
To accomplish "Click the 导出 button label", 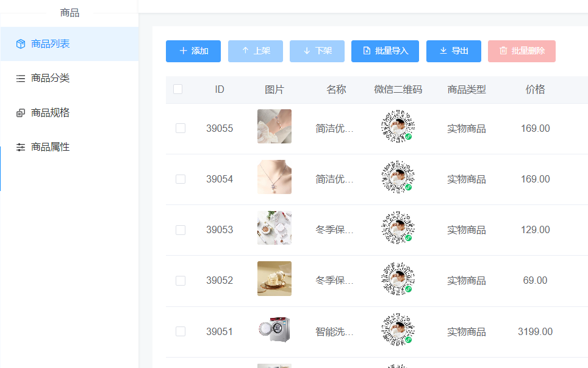I will tap(460, 51).
